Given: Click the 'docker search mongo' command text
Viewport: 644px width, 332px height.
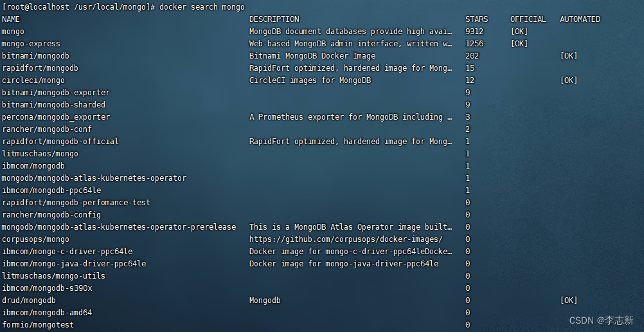Looking at the screenshot, I should 202,7.
